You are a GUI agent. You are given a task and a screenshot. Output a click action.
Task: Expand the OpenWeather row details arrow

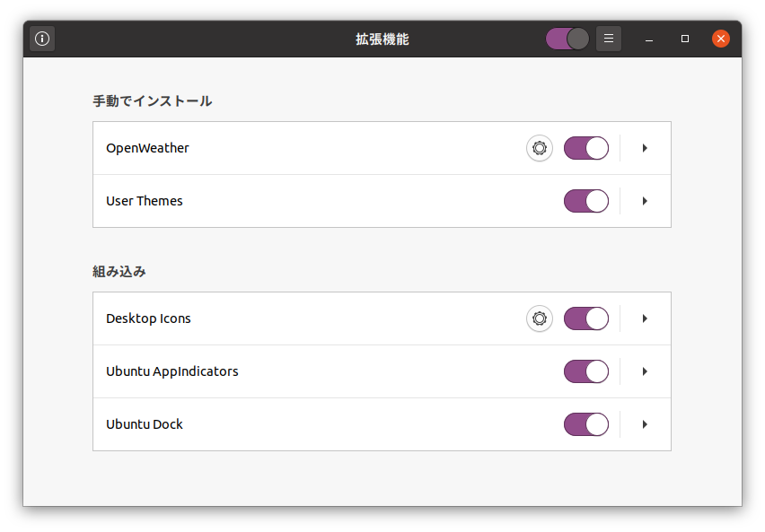(x=645, y=148)
